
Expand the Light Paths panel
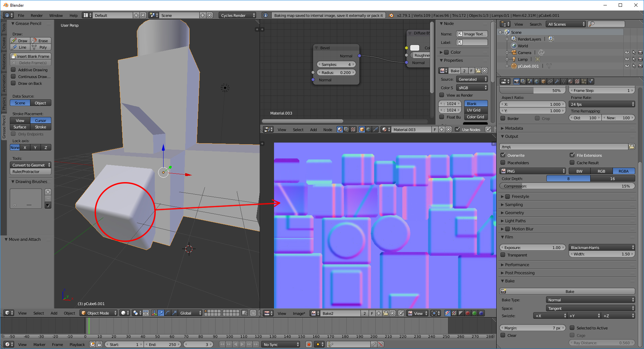(x=515, y=221)
